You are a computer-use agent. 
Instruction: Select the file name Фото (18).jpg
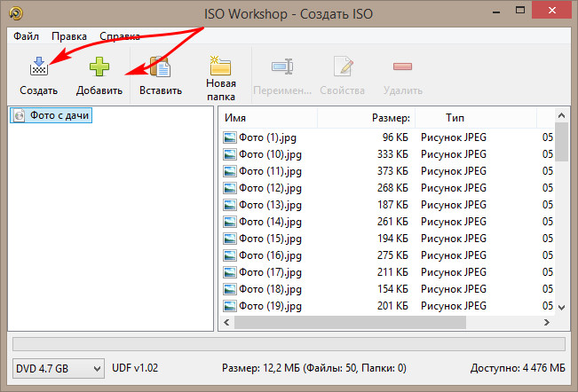pyautogui.click(x=270, y=289)
